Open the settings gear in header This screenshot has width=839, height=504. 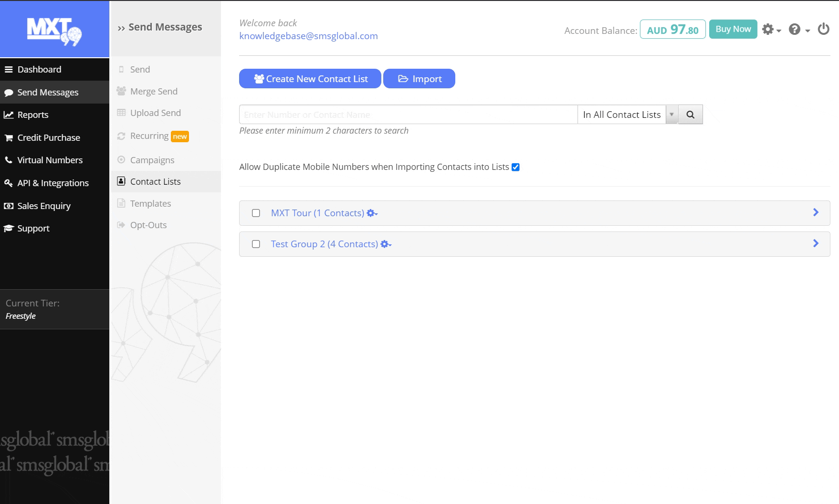770,30
